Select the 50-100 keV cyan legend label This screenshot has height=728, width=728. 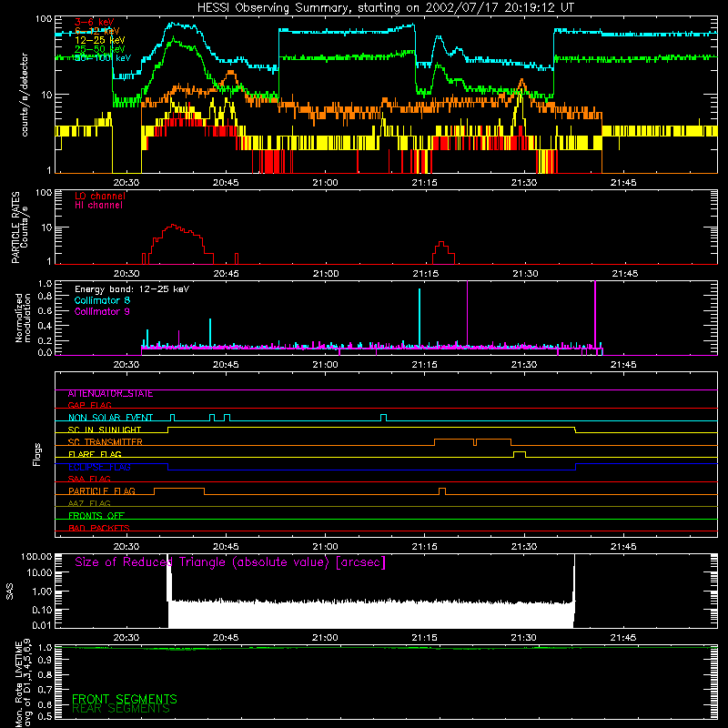click(x=103, y=58)
